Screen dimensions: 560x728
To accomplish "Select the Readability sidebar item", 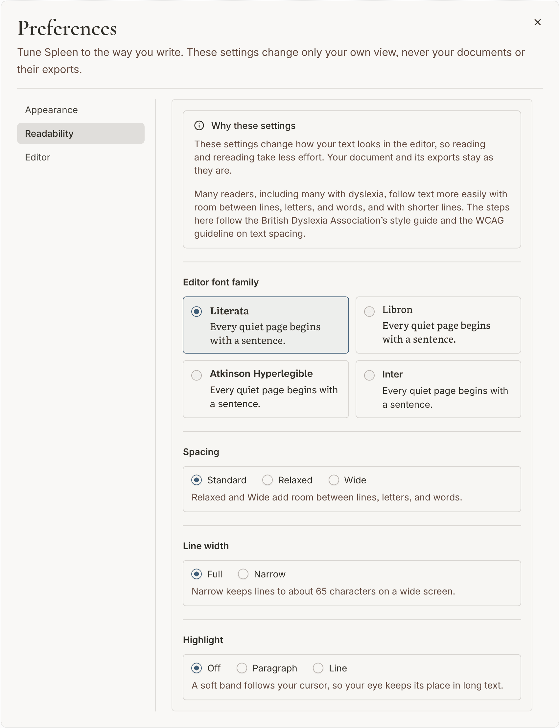I will 81,133.
